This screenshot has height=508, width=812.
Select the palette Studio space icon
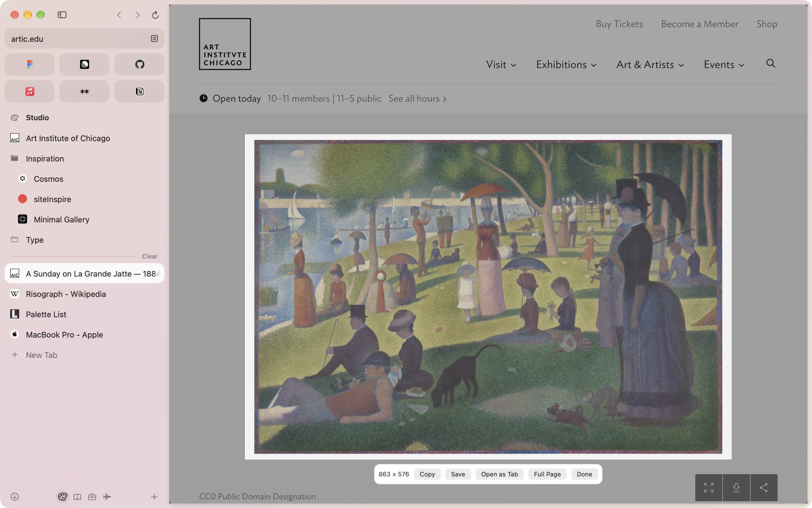pos(63,496)
